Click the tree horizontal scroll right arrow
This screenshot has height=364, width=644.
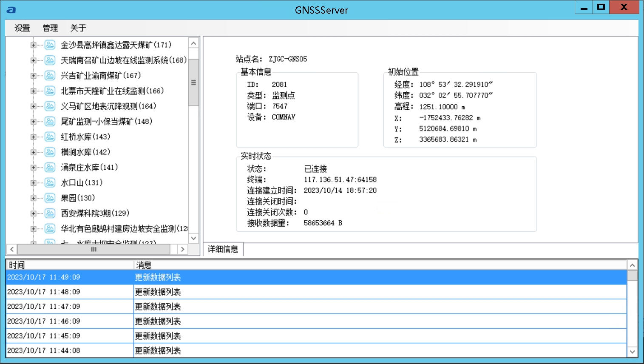coord(183,249)
